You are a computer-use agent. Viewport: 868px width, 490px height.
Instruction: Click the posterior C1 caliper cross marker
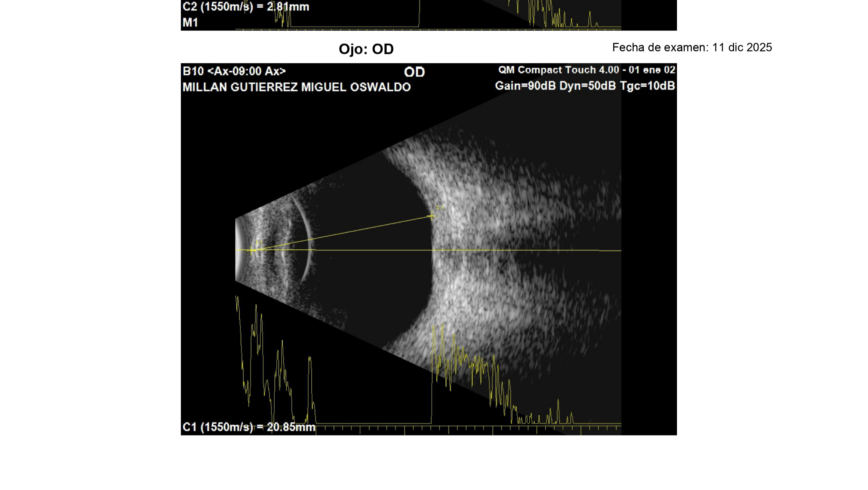pyautogui.click(x=432, y=216)
